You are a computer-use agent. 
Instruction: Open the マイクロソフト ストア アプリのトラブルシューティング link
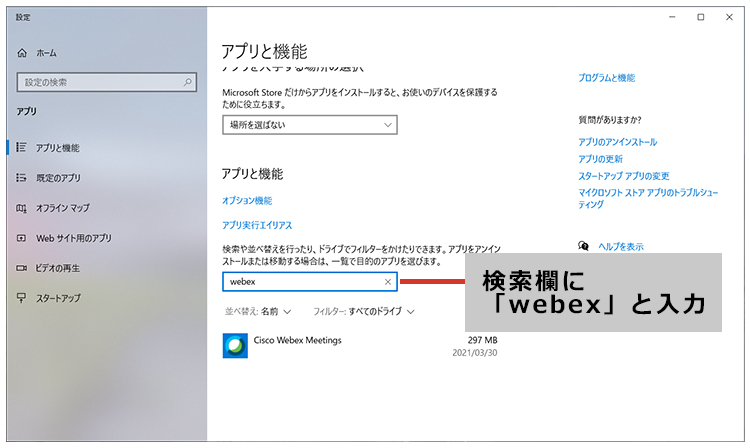pos(648,198)
